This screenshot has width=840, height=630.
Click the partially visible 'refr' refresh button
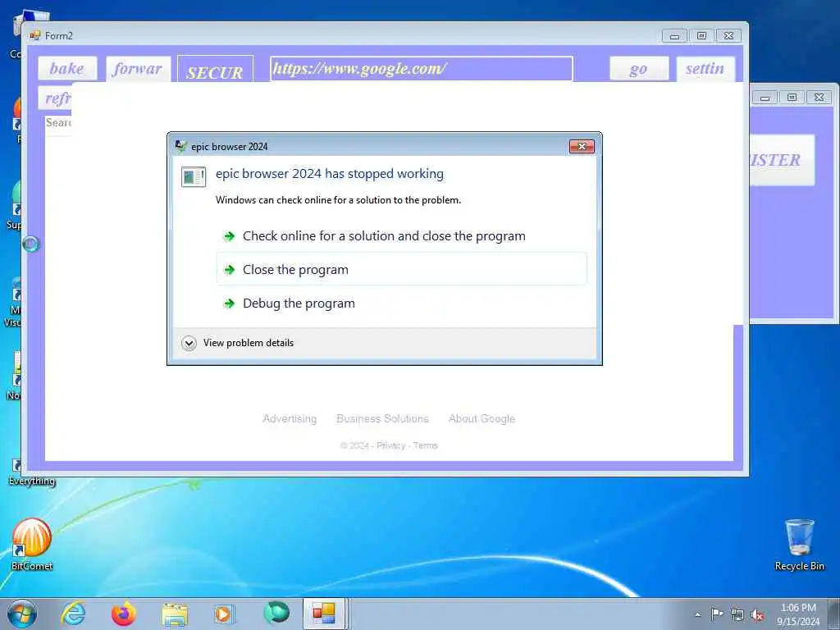pos(55,98)
